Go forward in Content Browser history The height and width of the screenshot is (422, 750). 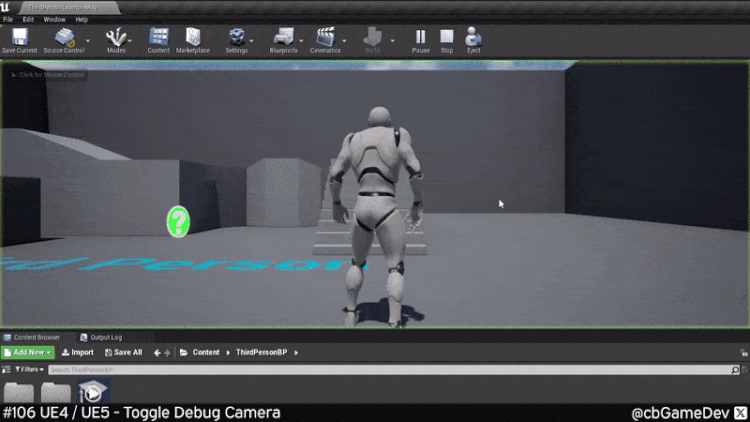tap(167, 353)
